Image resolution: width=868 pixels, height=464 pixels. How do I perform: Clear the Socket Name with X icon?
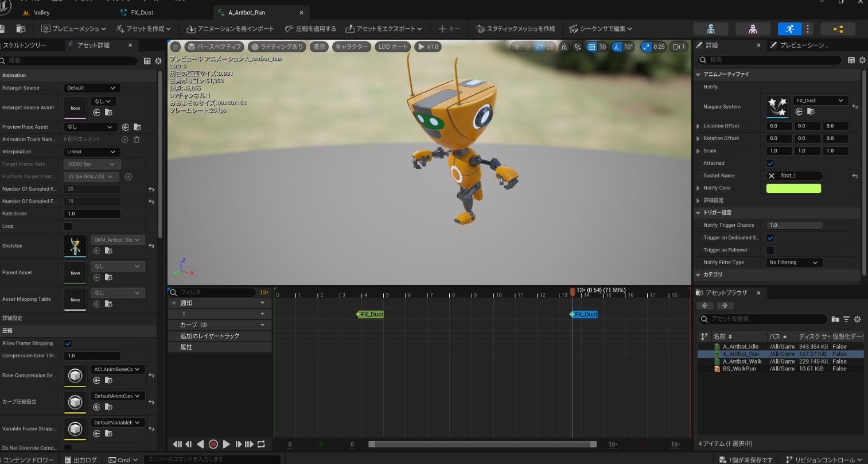[x=772, y=176]
